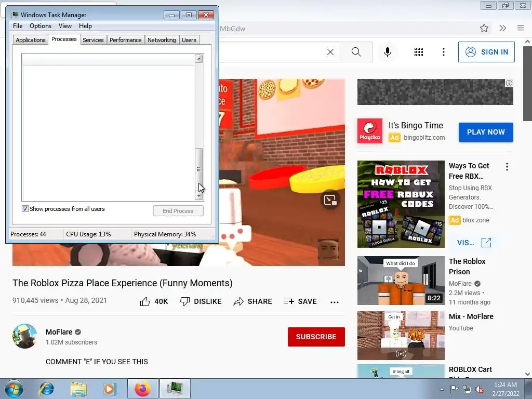532x399 pixels.
Task: Click the external link icon beside VIS
Action: tap(486, 243)
